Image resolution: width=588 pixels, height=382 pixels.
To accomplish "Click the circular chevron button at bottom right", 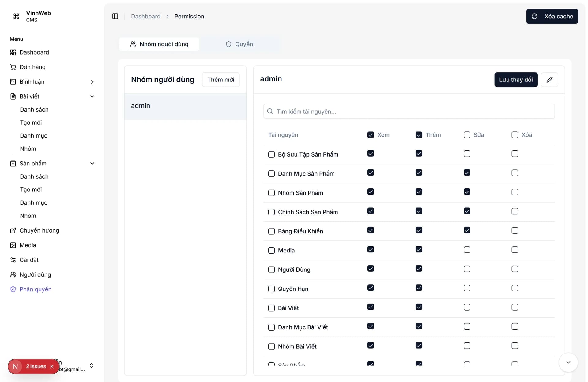I will coord(568,362).
